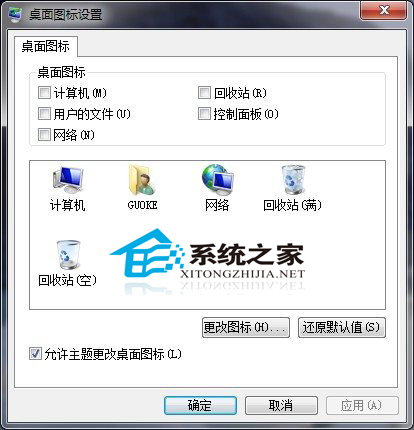
Task: Tick the 回收站(R) checkbox
Action: [204, 93]
